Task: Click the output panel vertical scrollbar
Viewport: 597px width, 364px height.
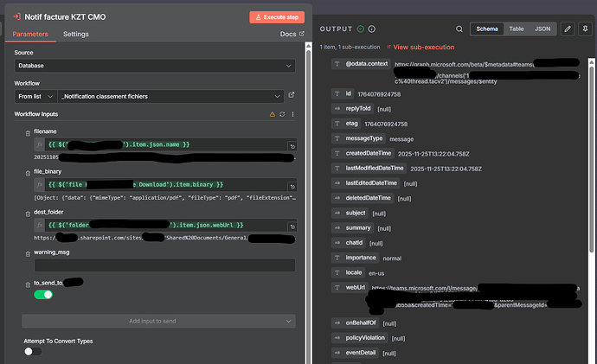Action: 591,160
